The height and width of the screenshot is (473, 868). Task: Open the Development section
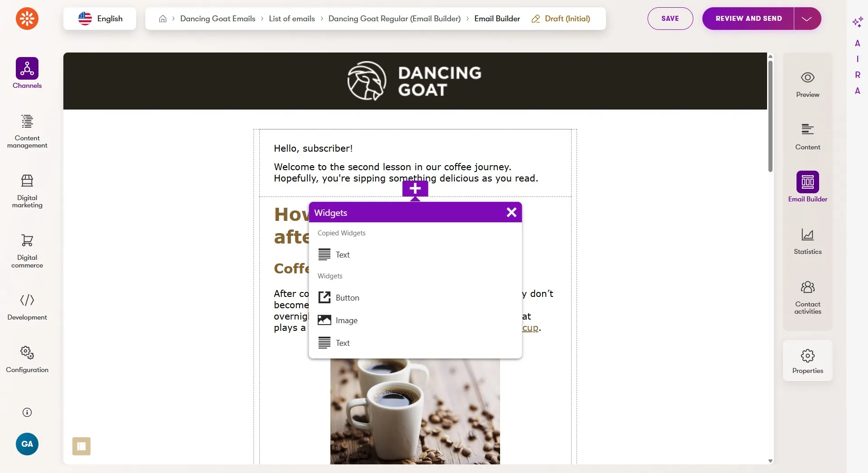click(27, 307)
